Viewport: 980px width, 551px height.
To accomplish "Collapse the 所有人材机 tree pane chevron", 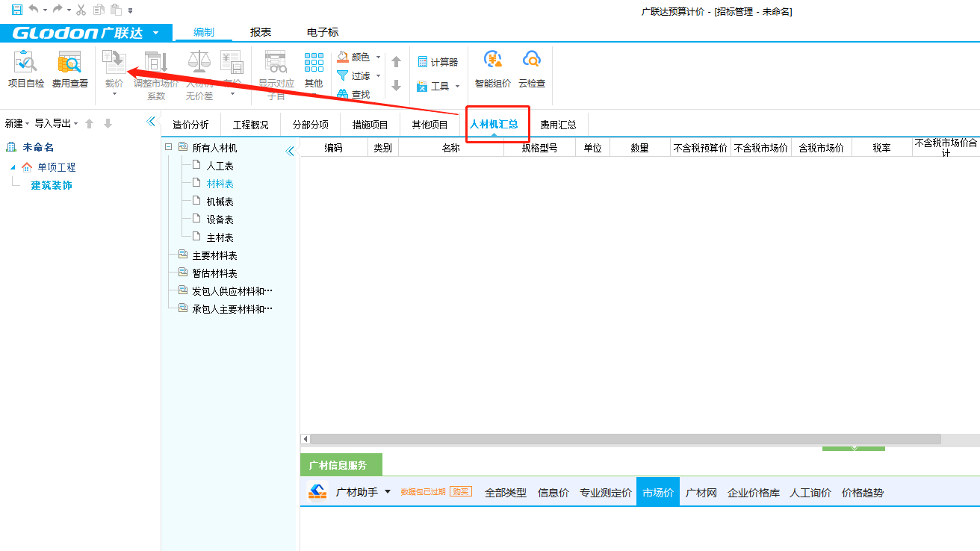I will click(290, 152).
